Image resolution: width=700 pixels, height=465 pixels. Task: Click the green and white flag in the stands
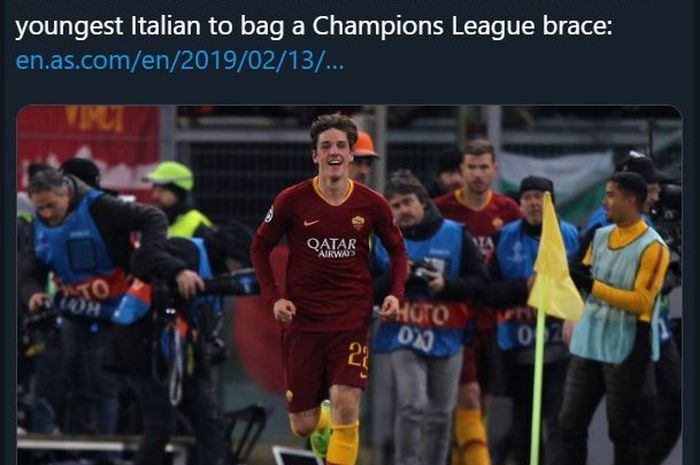[x=557, y=173]
